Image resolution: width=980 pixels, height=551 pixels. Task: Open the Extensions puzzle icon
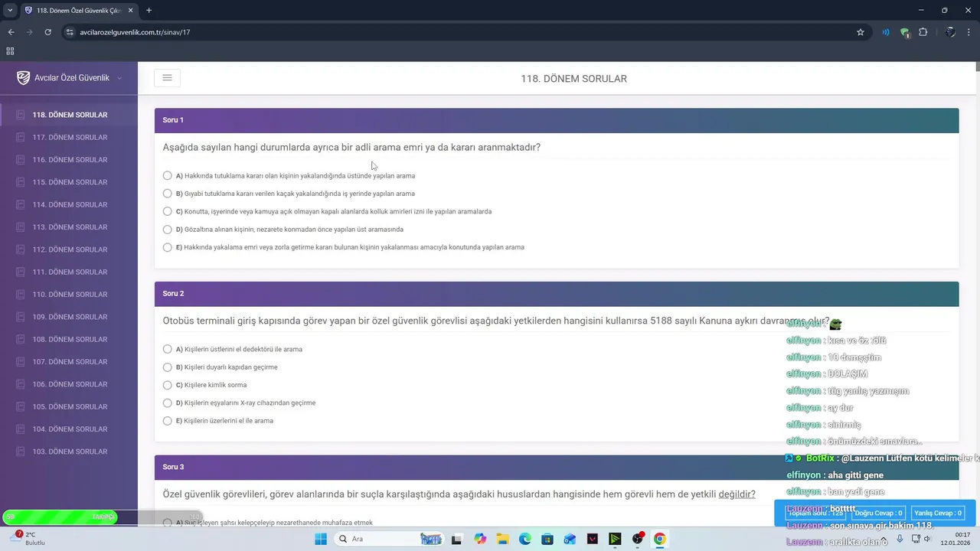tap(923, 32)
